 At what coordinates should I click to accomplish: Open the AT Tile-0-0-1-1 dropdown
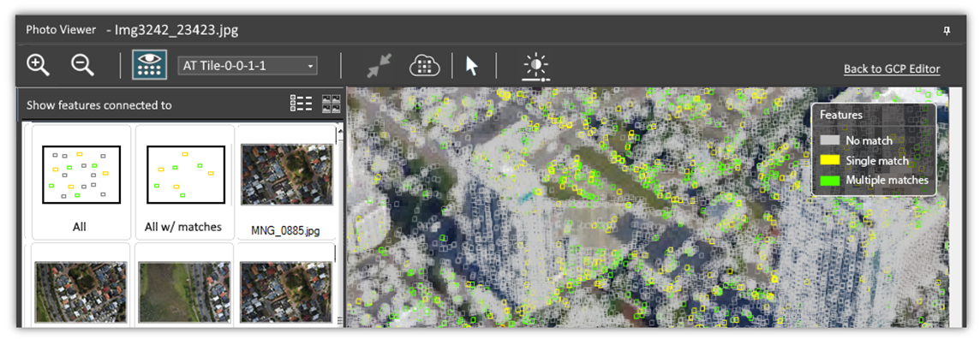pos(248,66)
